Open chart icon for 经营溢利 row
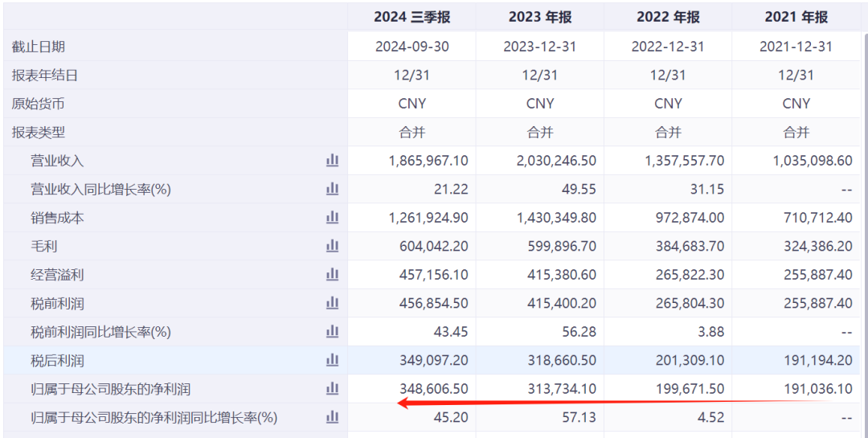 click(x=332, y=275)
